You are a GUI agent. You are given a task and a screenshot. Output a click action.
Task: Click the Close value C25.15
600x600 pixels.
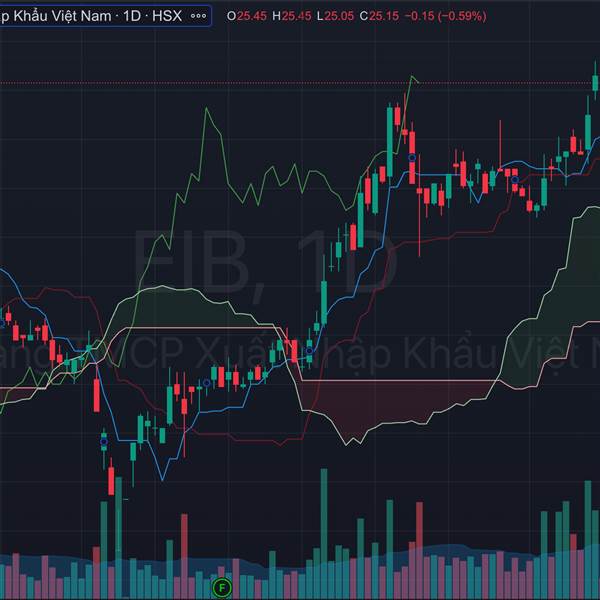click(379, 16)
